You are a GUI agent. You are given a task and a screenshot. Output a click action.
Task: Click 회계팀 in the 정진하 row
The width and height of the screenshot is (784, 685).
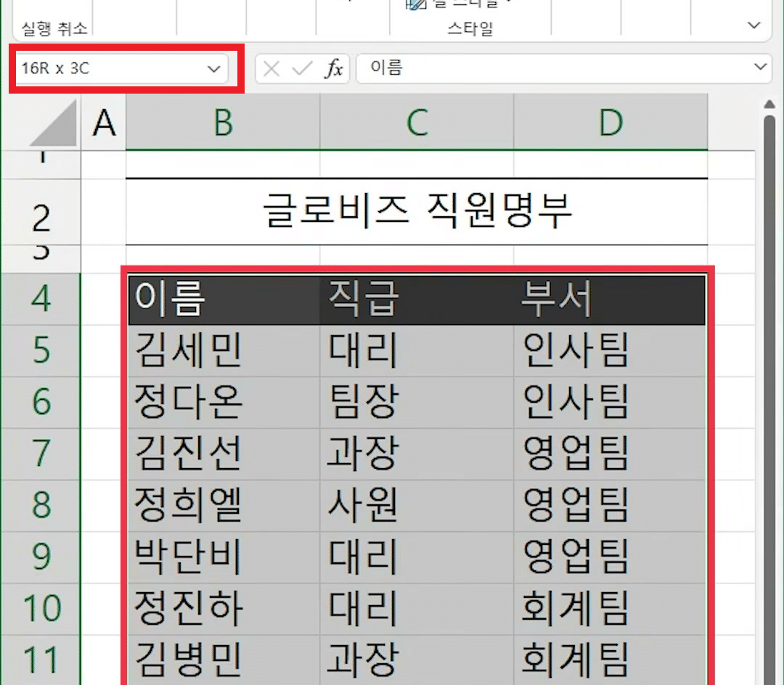point(611,609)
